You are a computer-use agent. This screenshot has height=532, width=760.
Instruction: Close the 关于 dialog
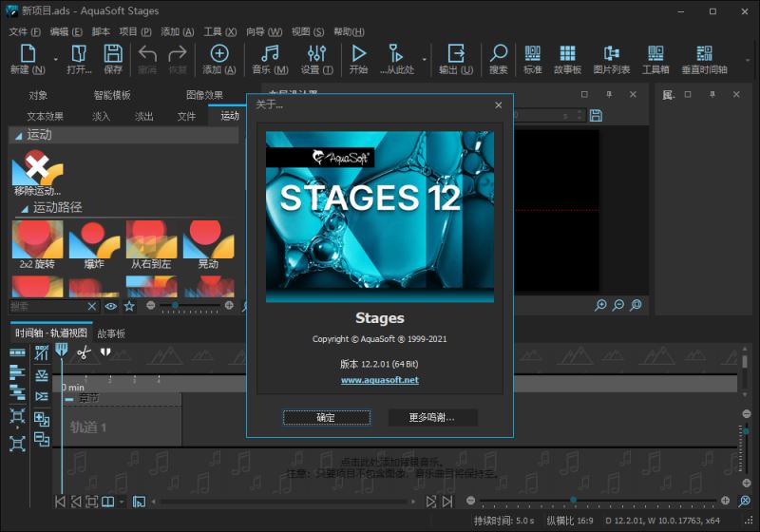(x=498, y=104)
